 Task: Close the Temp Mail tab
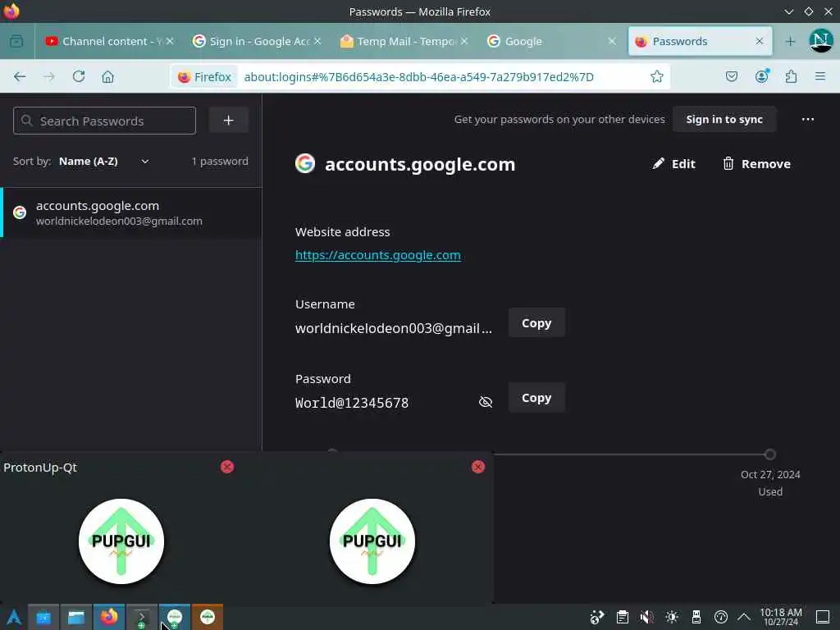click(x=464, y=41)
